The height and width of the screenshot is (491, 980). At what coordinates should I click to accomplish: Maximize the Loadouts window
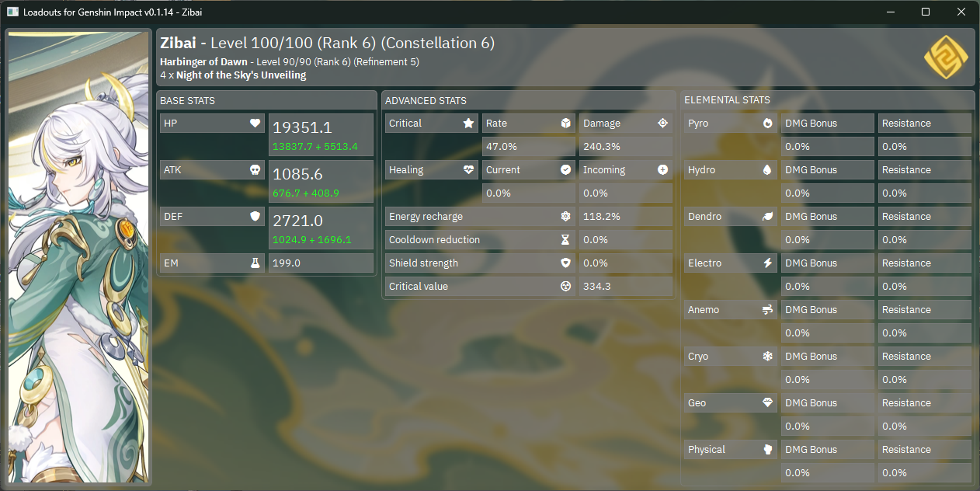pos(926,12)
